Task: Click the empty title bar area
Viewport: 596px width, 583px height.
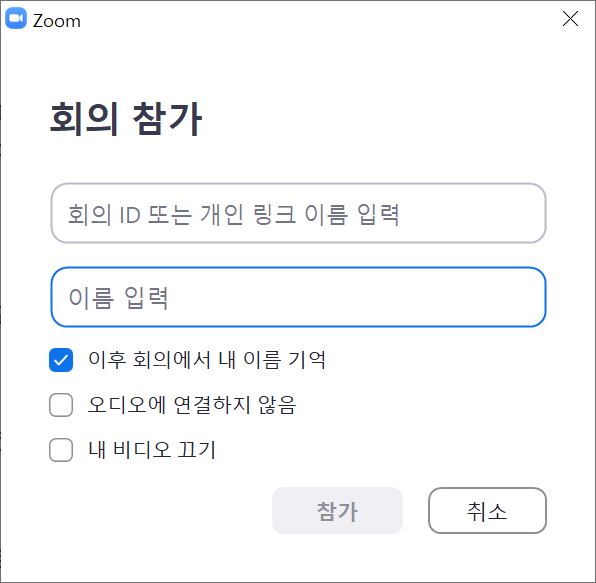Action: (x=319, y=19)
